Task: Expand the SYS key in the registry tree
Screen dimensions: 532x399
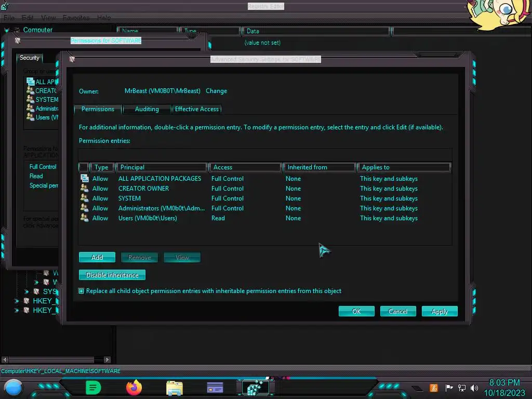Action: click(26, 292)
